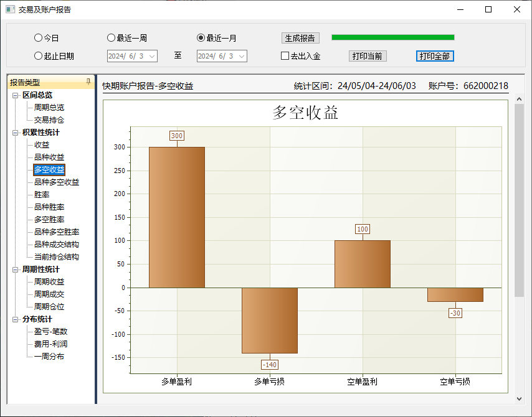Click the app icon in title bar

point(10,9)
